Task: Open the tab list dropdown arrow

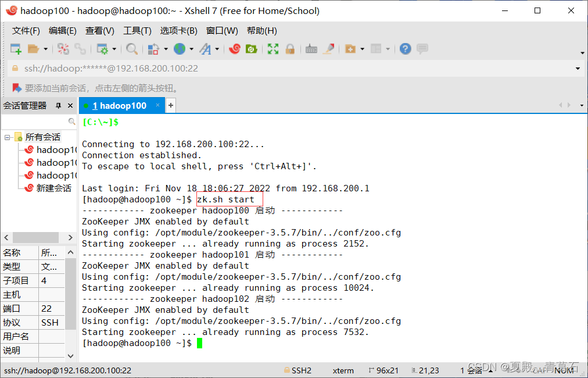Action: 582,105
